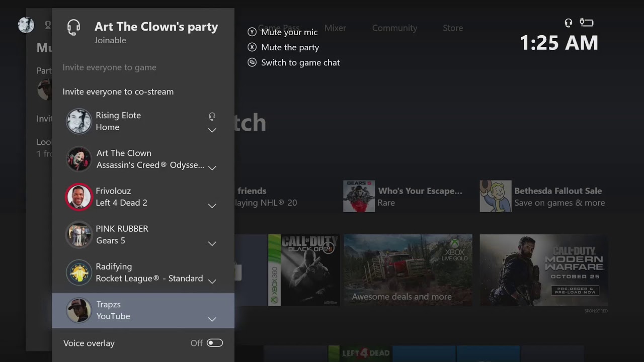This screenshot has height=362, width=644.
Task: Click the Voice overlay label
Action: pyautogui.click(x=89, y=343)
